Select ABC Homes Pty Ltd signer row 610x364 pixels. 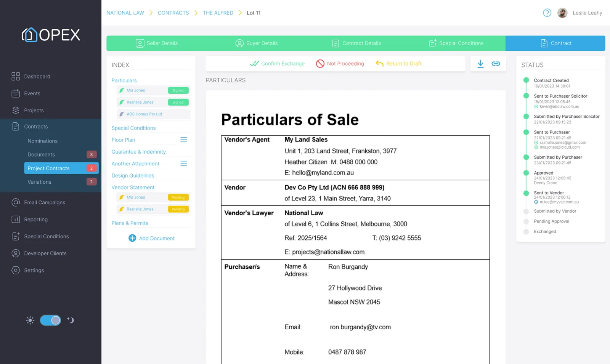pos(153,114)
